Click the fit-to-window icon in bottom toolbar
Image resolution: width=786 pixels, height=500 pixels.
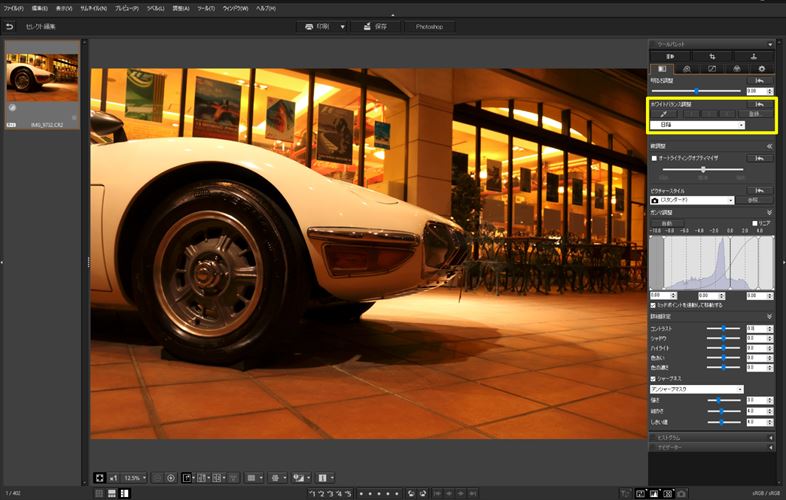pyautogui.click(x=99, y=478)
